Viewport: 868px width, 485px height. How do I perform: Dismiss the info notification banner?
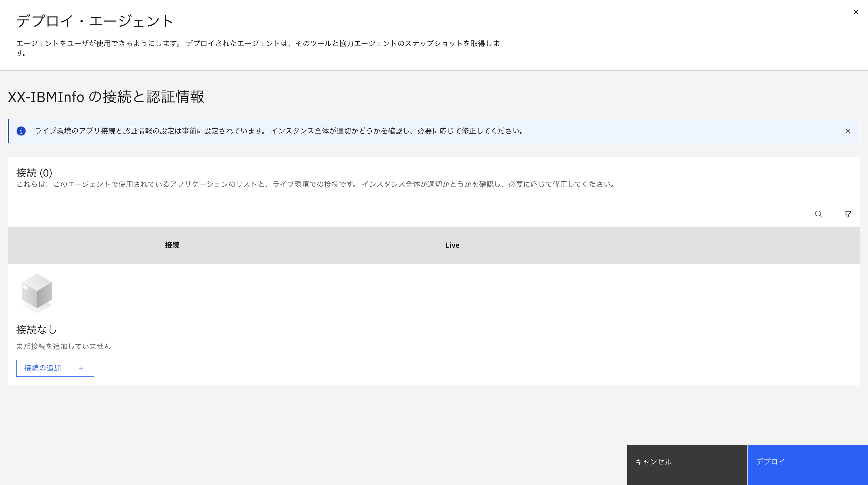[x=848, y=131]
